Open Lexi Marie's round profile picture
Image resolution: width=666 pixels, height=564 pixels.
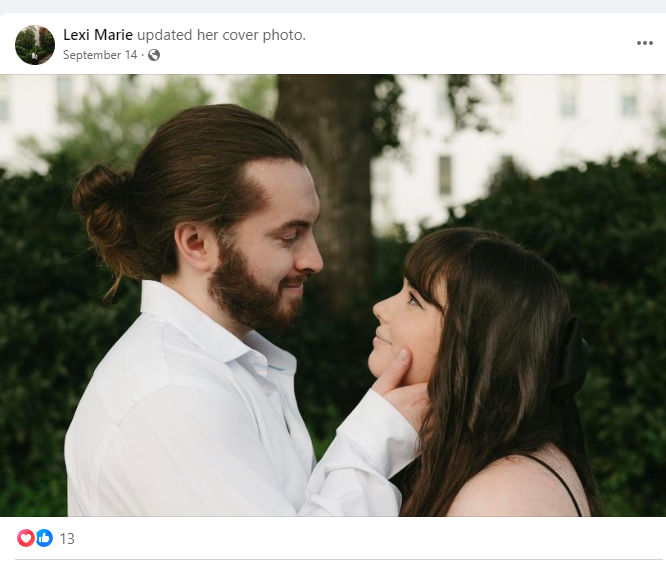35,45
